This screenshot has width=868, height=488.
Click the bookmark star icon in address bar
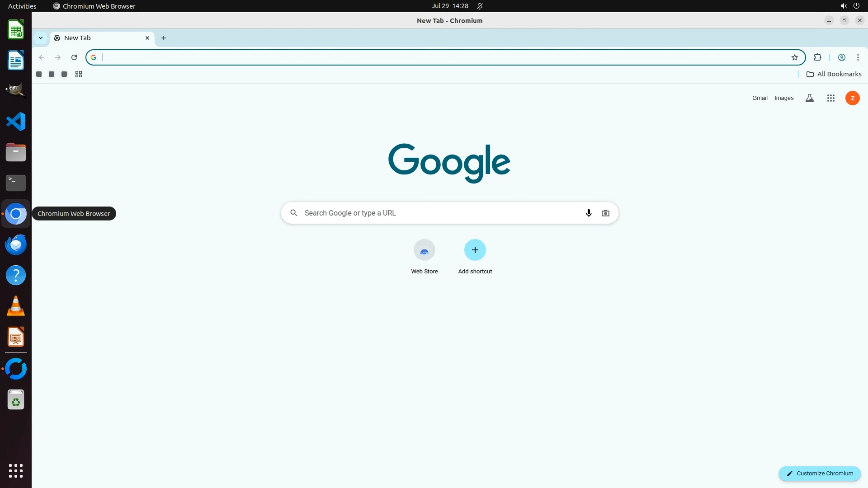tap(794, 57)
